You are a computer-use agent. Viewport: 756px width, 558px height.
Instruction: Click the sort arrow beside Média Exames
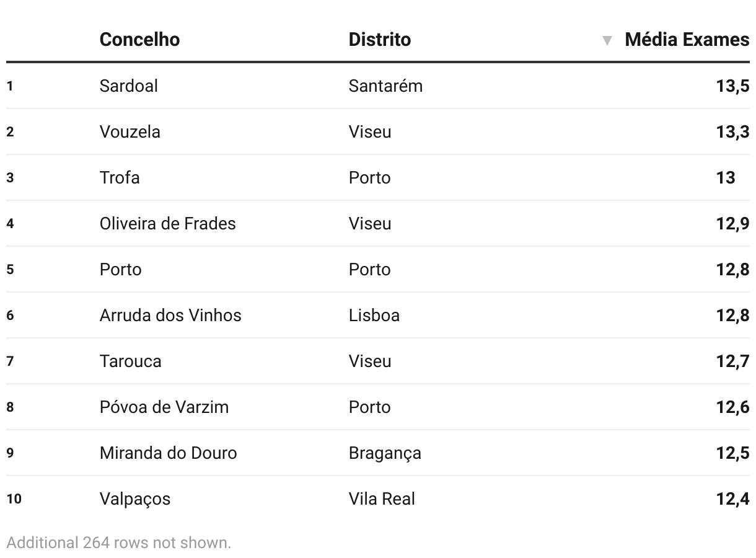pyautogui.click(x=607, y=40)
